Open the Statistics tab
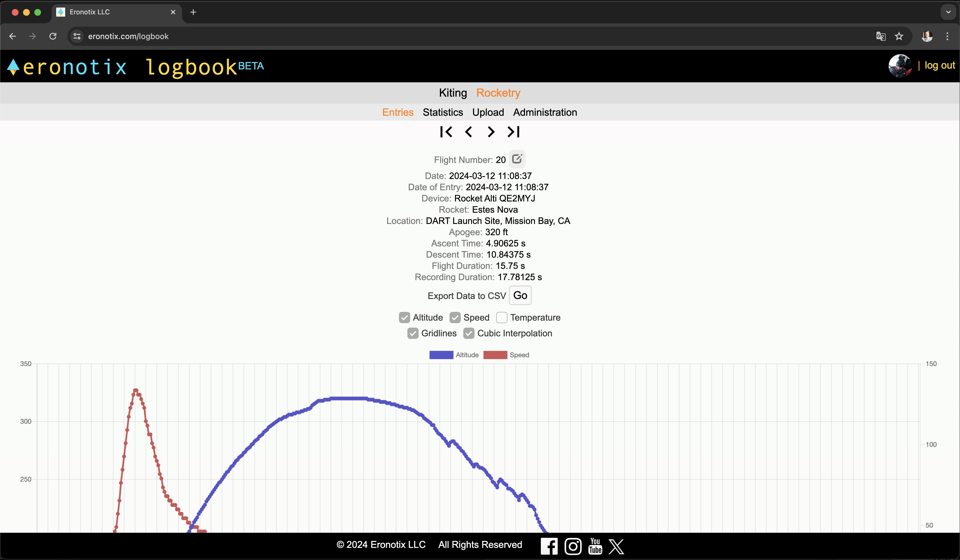Image resolution: width=960 pixels, height=560 pixels. 443,112
